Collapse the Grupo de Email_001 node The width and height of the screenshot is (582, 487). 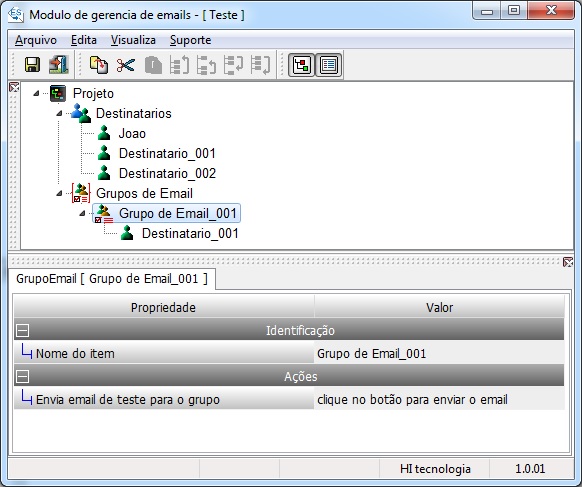pos(82,213)
